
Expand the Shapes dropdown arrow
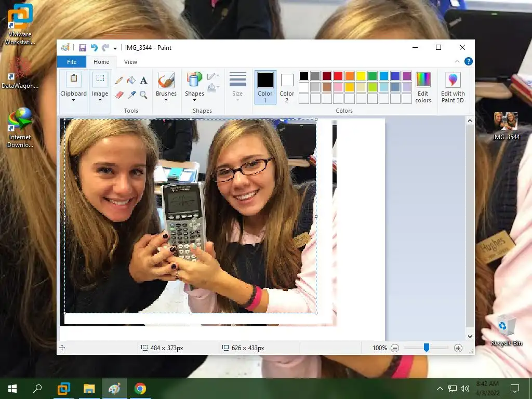[x=194, y=100]
